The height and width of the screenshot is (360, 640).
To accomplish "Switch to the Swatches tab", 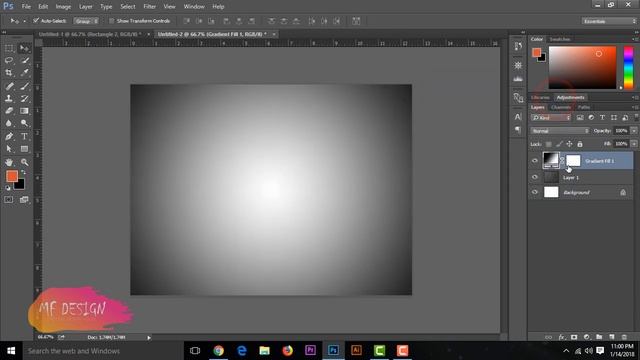I will 560,39.
